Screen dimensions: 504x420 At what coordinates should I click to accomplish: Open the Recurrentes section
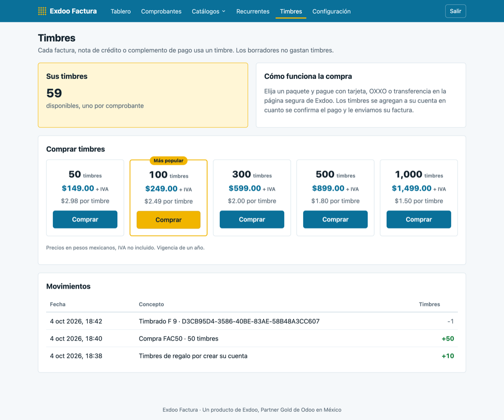[253, 11]
